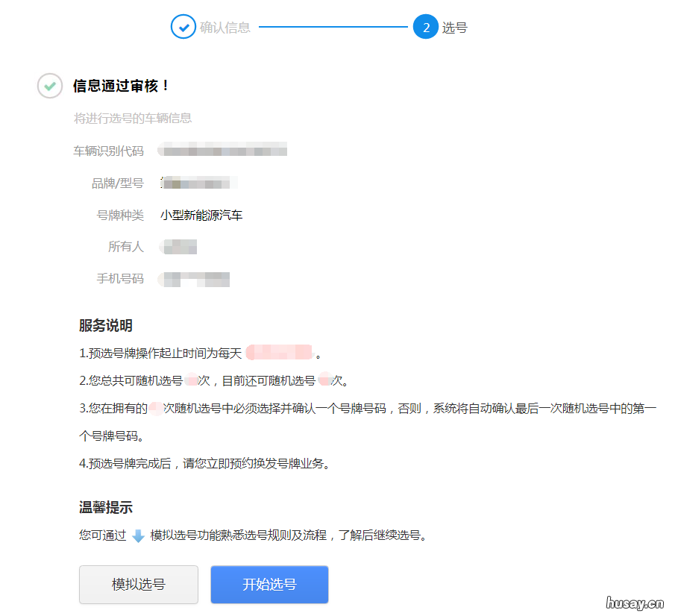This screenshot has height=616, width=675.
Task: Select the masked 车辆识别代码 value
Action: pos(222,149)
